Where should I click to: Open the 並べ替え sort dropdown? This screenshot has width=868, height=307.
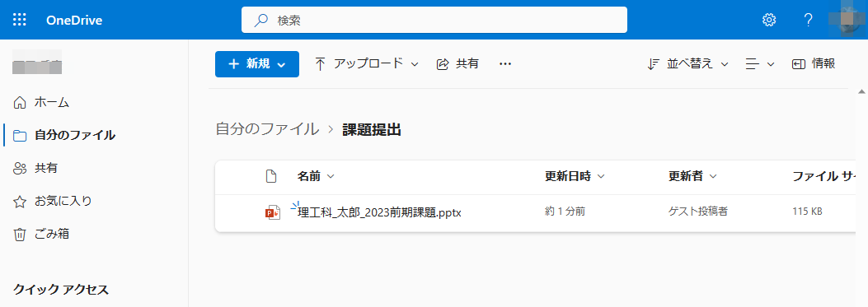[687, 63]
